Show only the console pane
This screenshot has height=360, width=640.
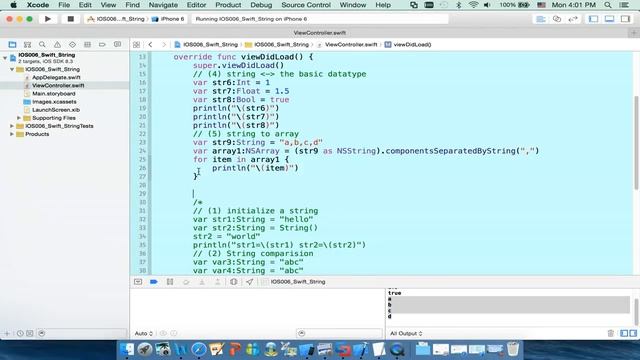tap(633, 333)
